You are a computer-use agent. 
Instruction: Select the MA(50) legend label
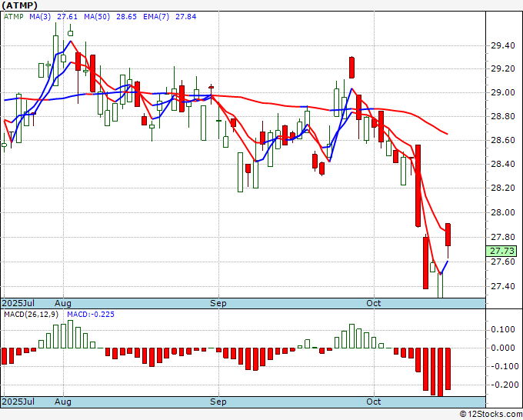coord(97,17)
